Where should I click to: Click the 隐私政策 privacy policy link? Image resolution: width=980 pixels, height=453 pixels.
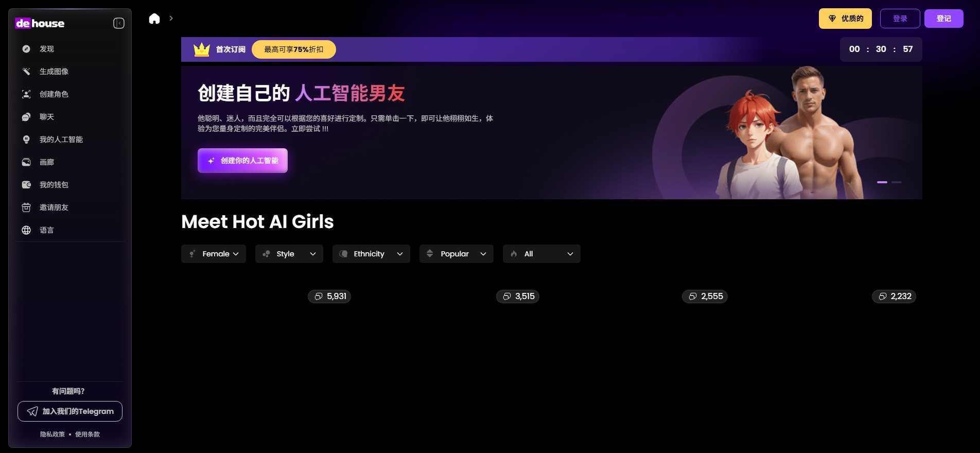(x=52, y=434)
